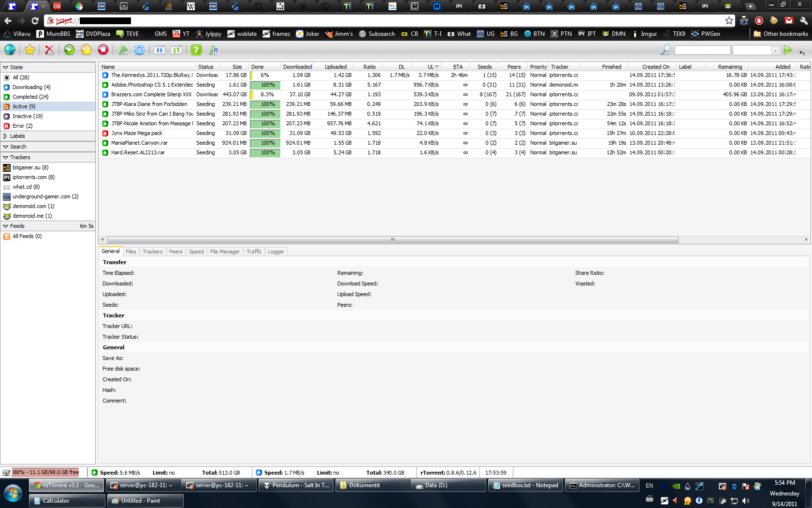The image size is (812, 508).
Task: Open Calculator from the Windows taskbar
Action: point(67,501)
